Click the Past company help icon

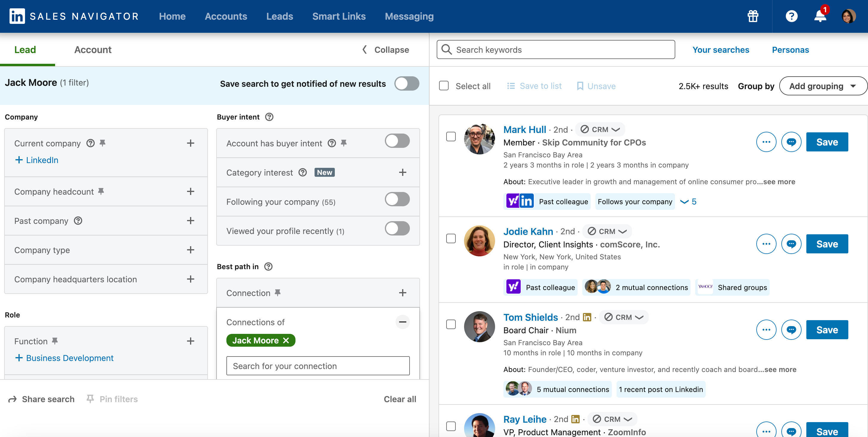click(x=78, y=221)
